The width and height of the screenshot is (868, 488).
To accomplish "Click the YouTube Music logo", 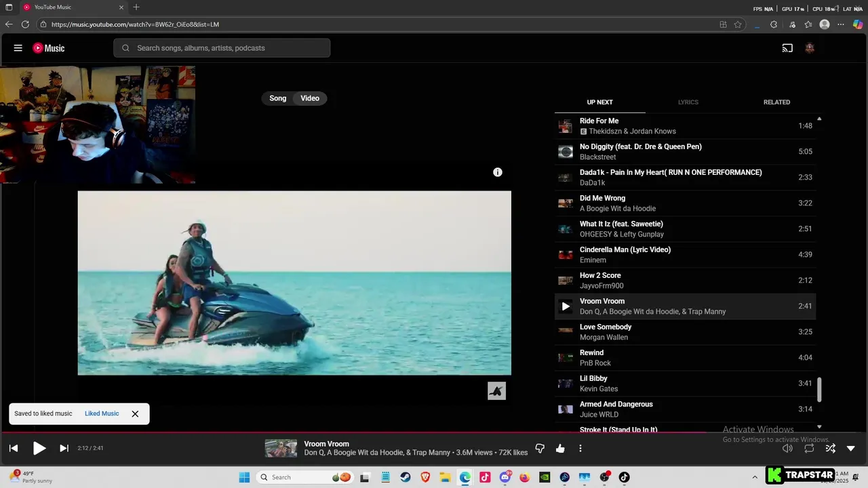I will point(49,48).
